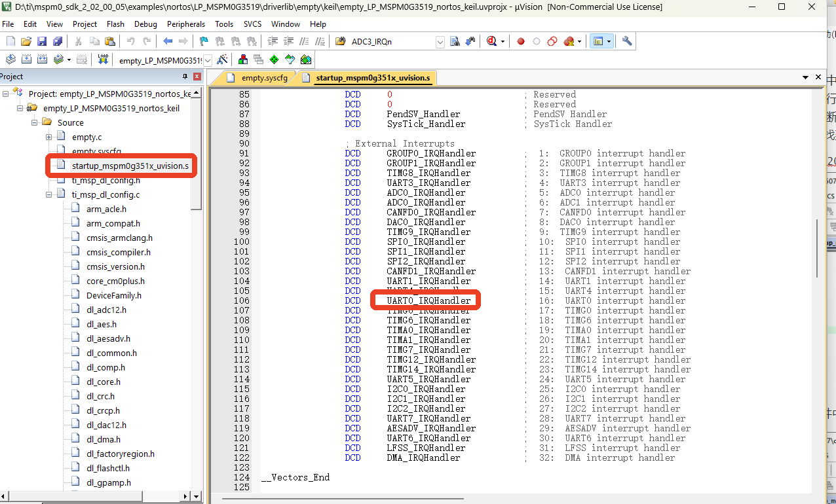The image size is (836, 504).
Task: Pin the Project panel with the pushpin
Action: 185,77
